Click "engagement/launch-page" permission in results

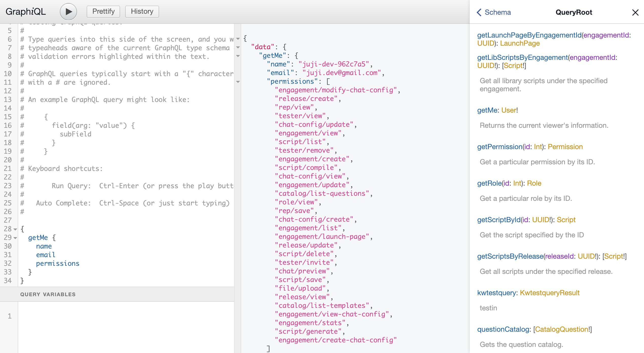(322, 237)
